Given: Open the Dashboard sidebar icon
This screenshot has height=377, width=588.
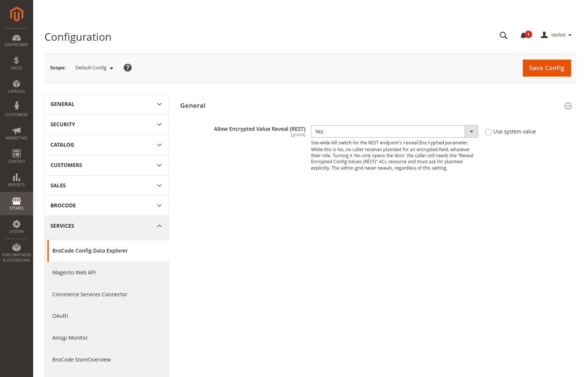Looking at the screenshot, I should (17, 40).
